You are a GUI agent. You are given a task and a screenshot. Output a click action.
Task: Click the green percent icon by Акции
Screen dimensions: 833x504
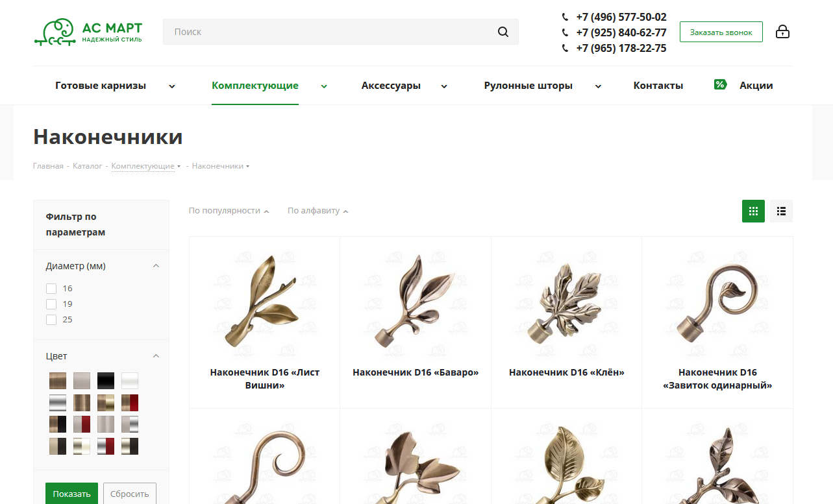click(720, 84)
